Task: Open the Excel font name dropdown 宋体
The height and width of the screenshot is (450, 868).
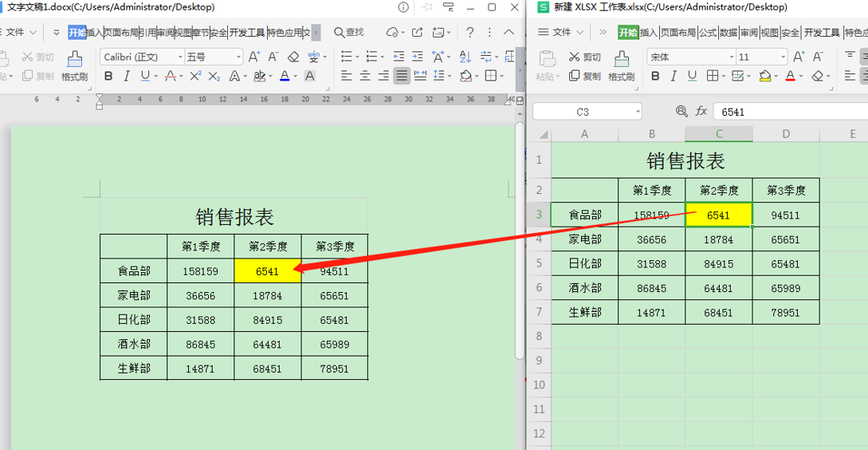Action: pos(731,57)
